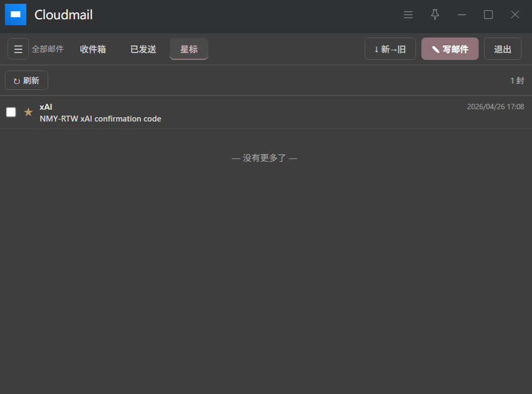Click the xAI sender name
Viewport: 532px width, 394px height.
click(x=46, y=107)
